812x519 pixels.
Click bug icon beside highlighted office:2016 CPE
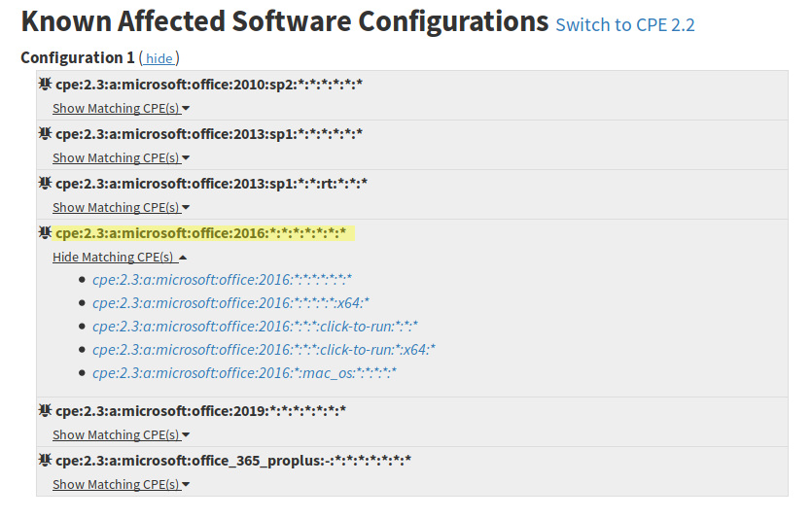click(x=45, y=233)
